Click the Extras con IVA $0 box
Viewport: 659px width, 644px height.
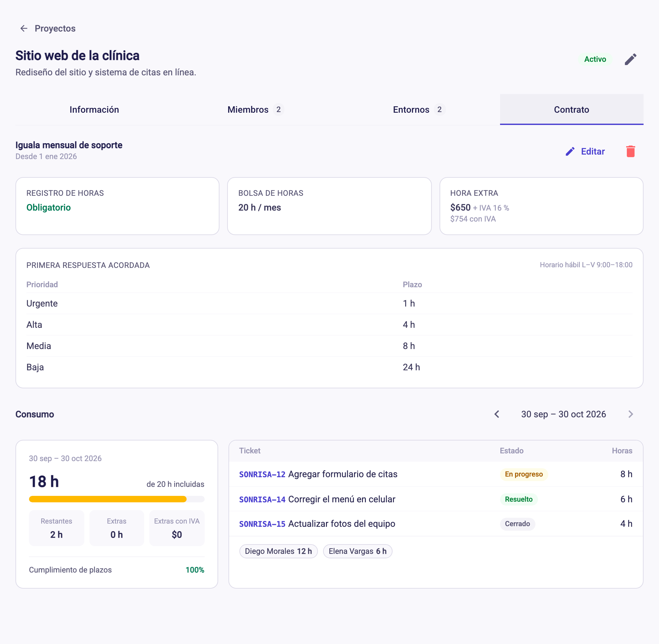point(177,528)
